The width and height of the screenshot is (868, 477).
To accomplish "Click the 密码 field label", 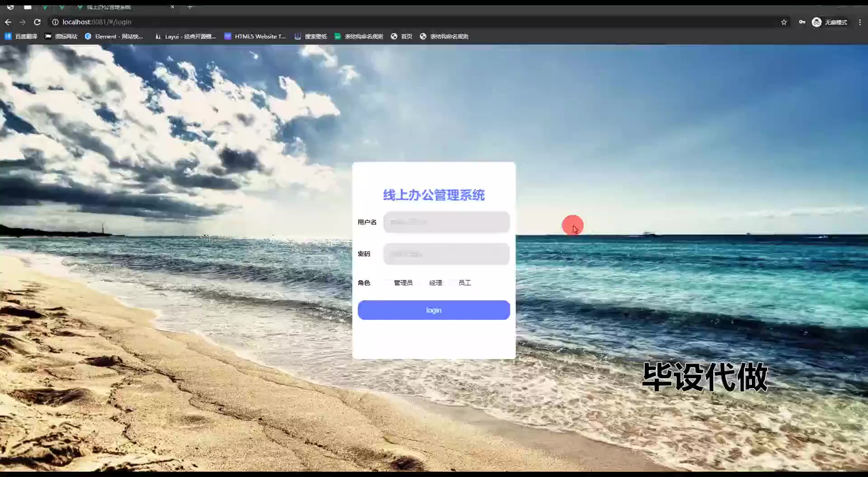I will point(364,254).
